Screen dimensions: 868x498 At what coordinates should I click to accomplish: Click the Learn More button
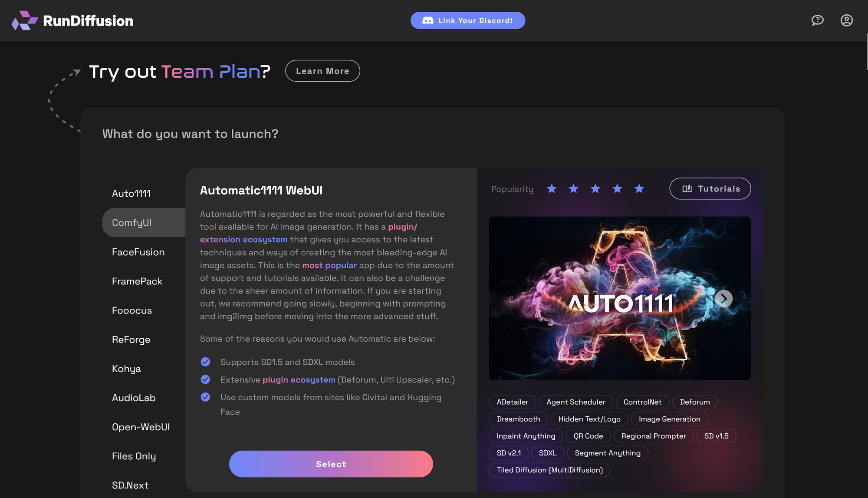tap(322, 71)
